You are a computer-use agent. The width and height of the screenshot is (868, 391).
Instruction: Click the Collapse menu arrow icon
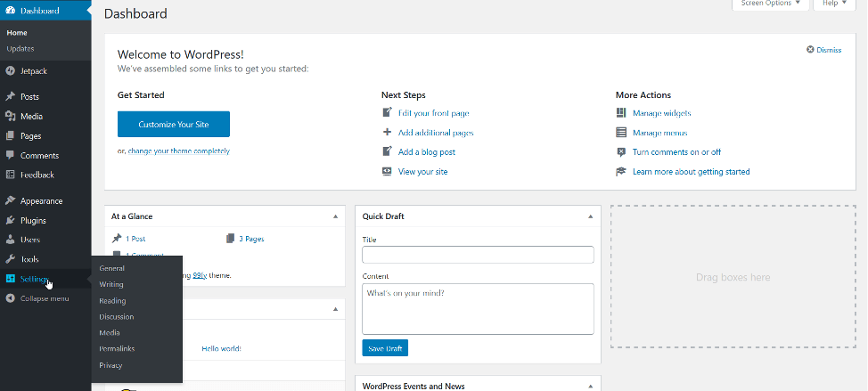click(x=10, y=298)
